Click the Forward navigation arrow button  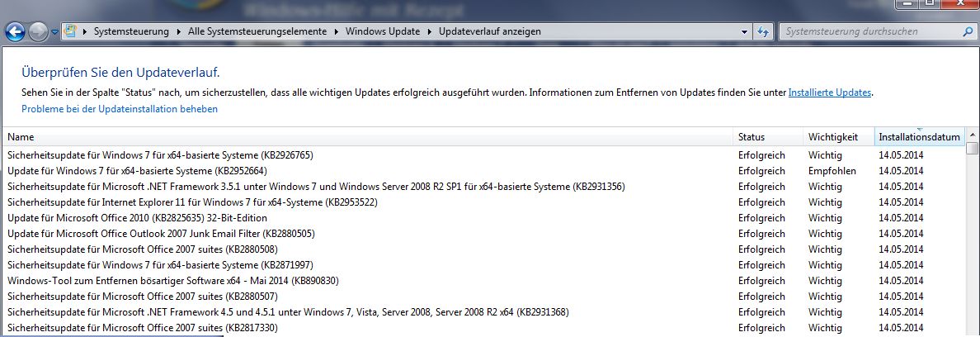[37, 31]
